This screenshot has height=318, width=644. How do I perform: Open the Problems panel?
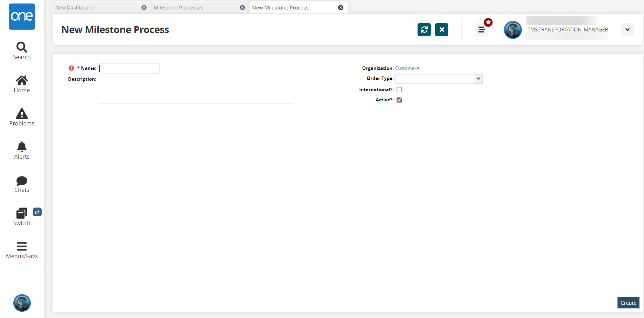click(x=22, y=117)
